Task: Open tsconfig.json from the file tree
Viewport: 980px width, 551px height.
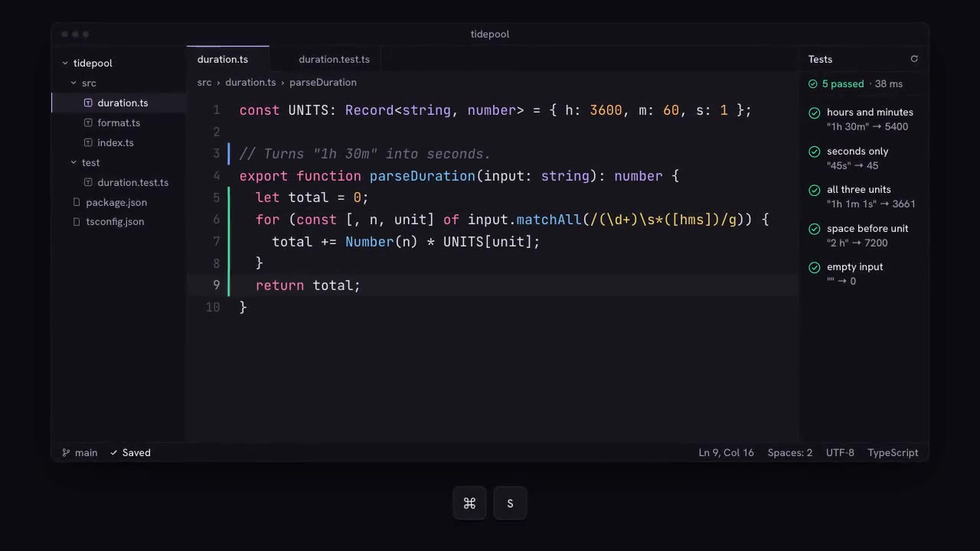Action: pos(119,221)
